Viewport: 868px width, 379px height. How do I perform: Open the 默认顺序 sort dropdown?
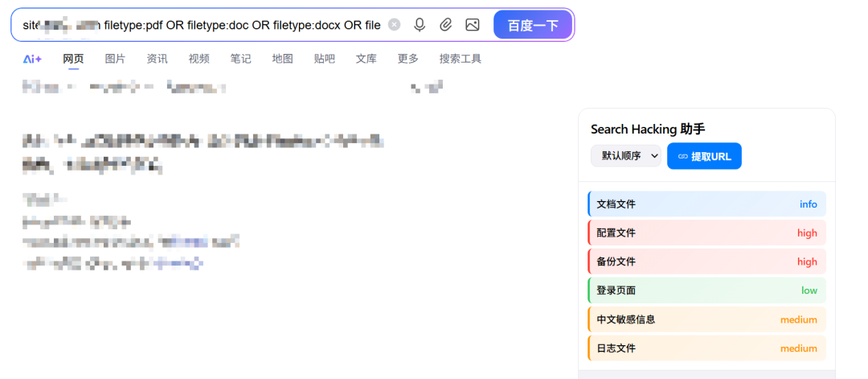coord(626,156)
